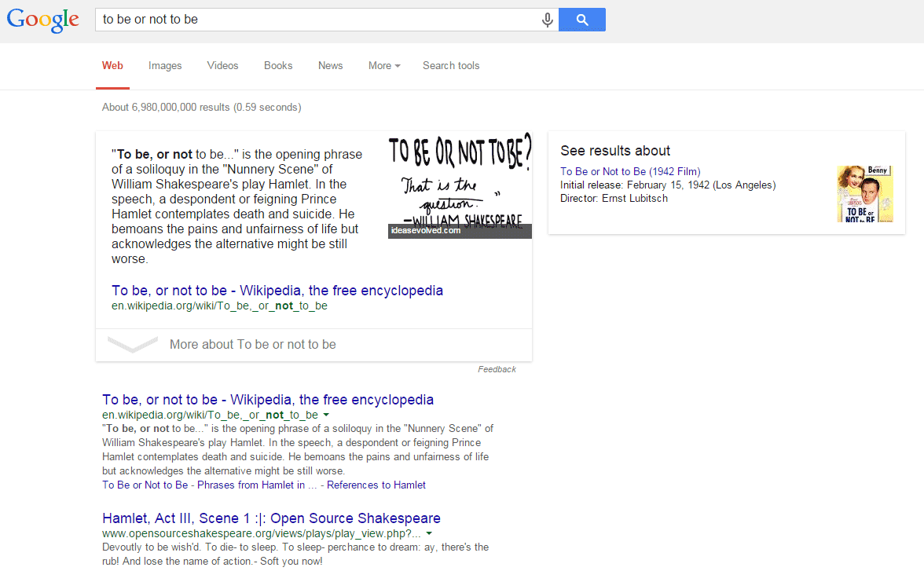
Task: Click the answer box URL en.wikipedia.org/wiki/To_be,_or_not_to_be
Action: coord(219,306)
